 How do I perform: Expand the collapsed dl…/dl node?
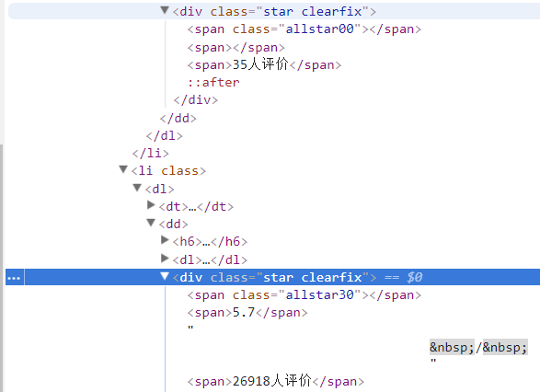pyautogui.click(x=165, y=259)
